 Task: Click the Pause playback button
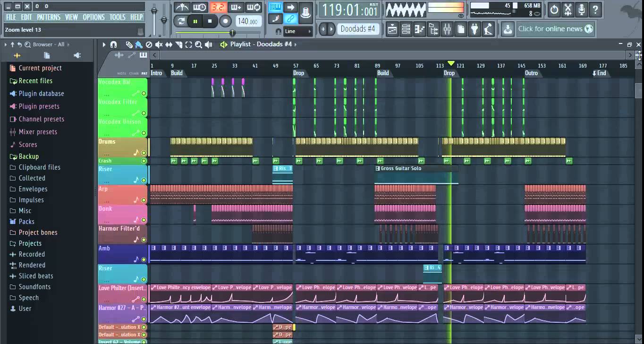195,21
